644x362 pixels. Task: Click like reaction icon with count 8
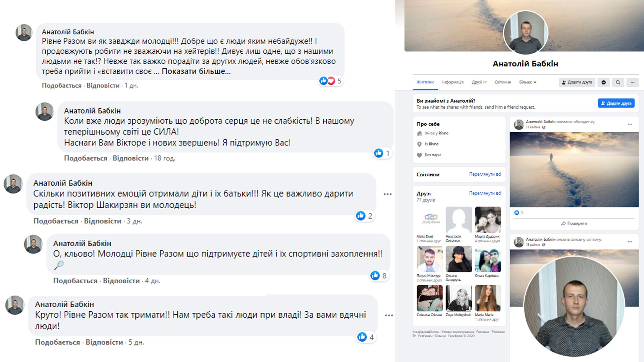(x=375, y=276)
